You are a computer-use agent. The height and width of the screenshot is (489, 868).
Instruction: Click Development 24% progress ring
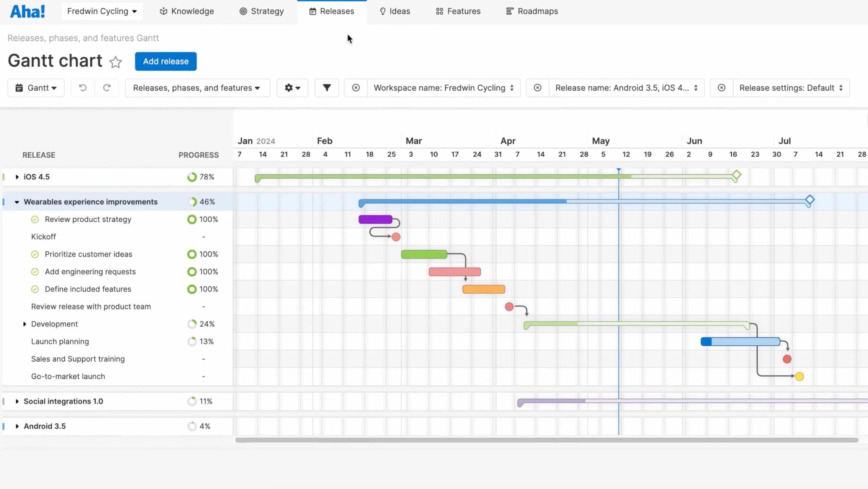(192, 324)
